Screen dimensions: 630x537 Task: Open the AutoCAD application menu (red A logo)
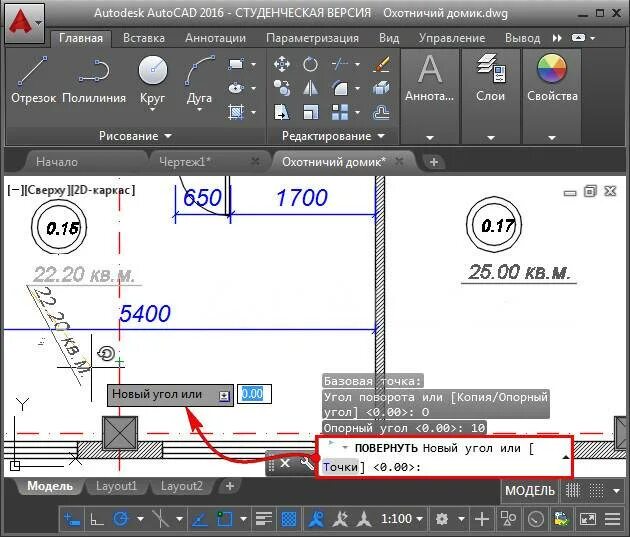[x=24, y=22]
